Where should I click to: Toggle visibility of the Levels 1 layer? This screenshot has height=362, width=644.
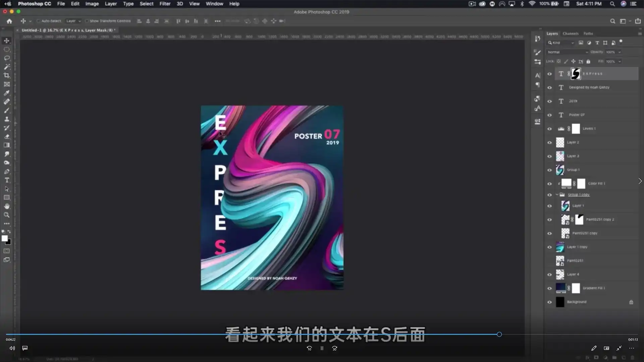point(549,129)
